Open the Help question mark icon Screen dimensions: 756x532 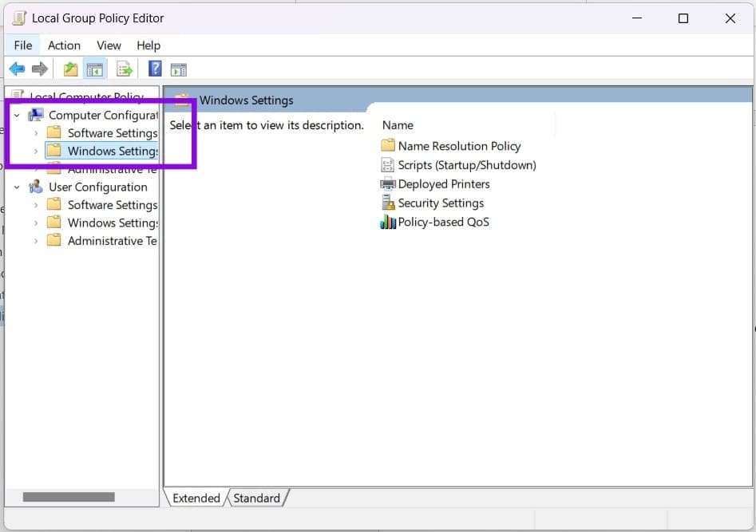point(155,69)
